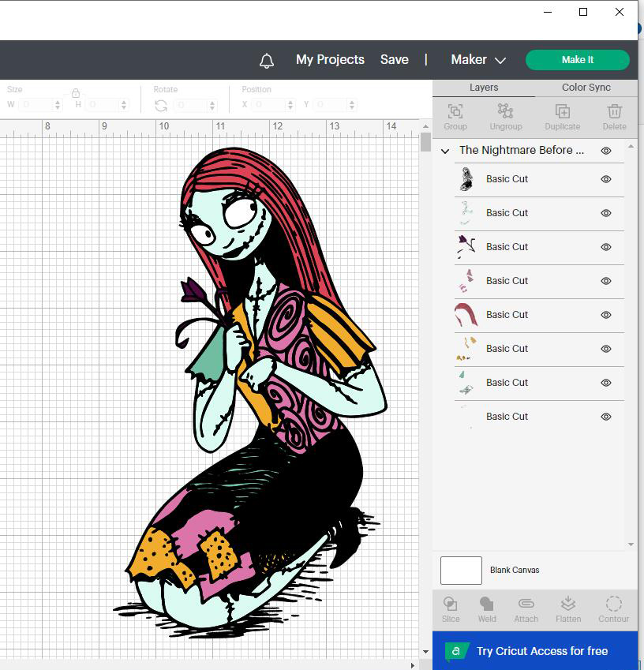Hide the red hair Basic Cut layer
Screen dimensions: 644x670
tap(606, 315)
